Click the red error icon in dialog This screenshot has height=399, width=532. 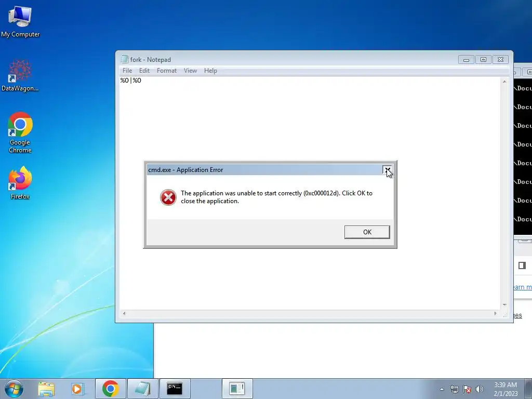[x=168, y=197]
